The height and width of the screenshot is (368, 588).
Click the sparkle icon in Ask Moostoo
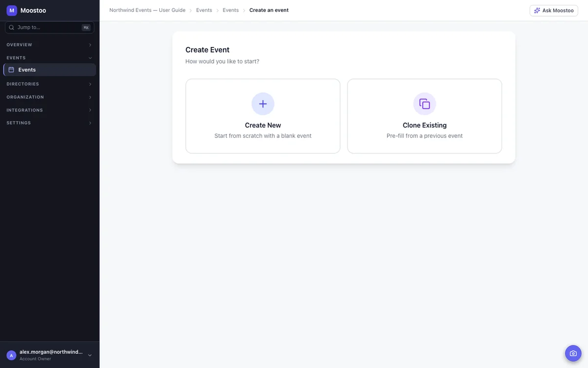pos(537,10)
